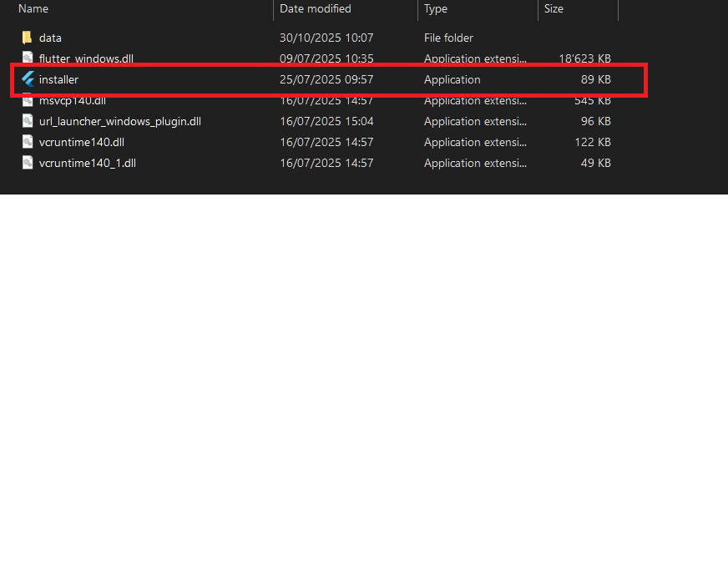
Task: Click the flutter_windows.dll file icon
Action: point(28,58)
